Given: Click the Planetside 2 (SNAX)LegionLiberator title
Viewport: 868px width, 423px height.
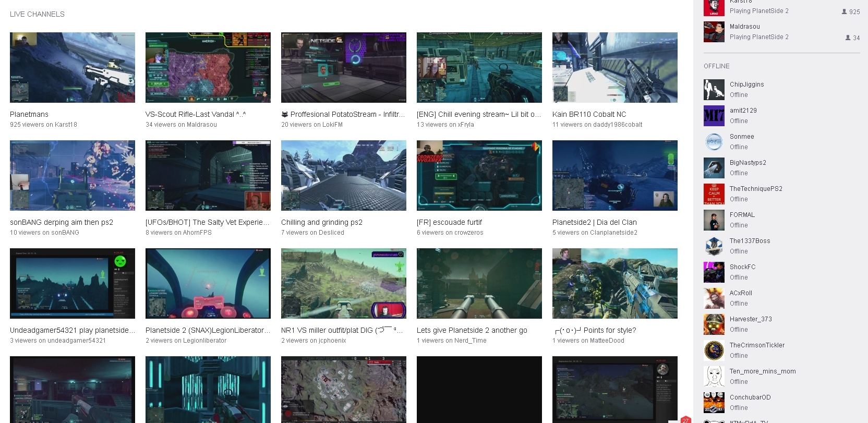Looking at the screenshot, I should click(x=208, y=330).
